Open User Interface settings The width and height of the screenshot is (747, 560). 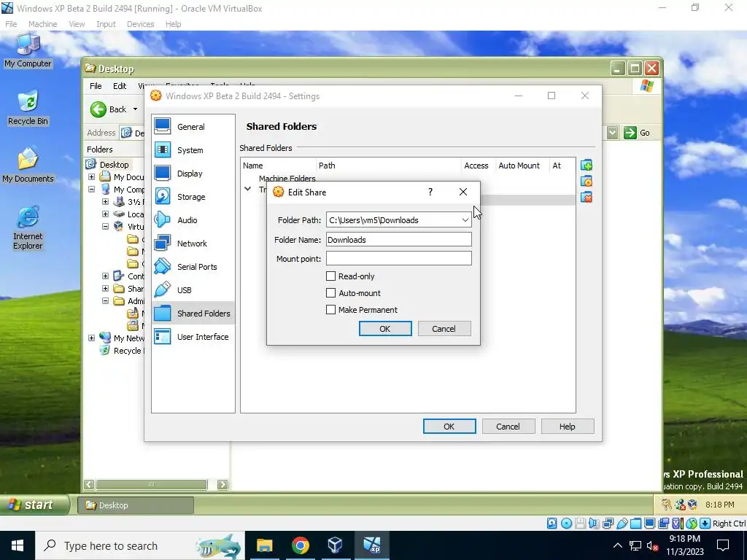click(193, 337)
